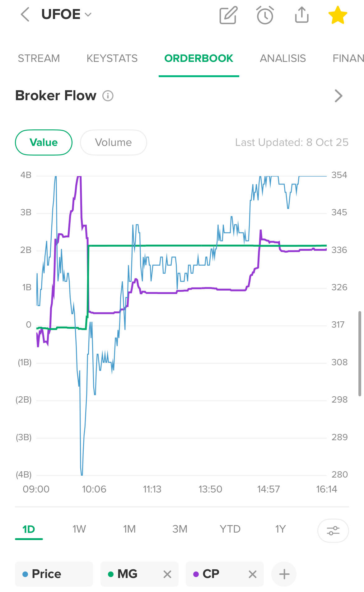
Task: Open the ANALISIS tab
Action: (x=283, y=58)
